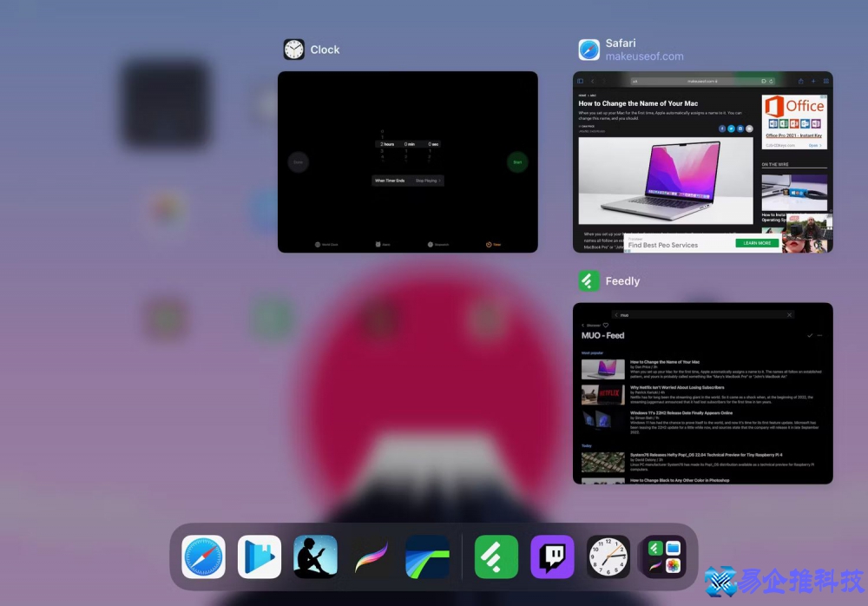Open Safari from the dock
The image size is (868, 606).
pos(203,557)
